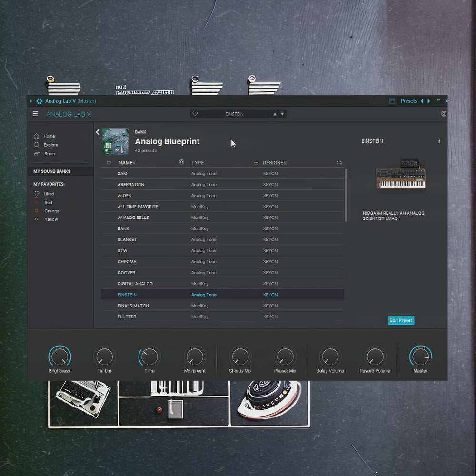Collapse the bank panel with the left chevron
476x476 pixels.
coord(98,132)
